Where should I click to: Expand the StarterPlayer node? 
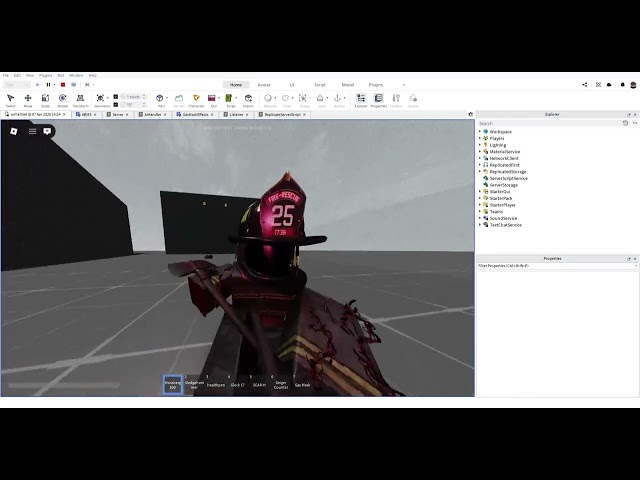[x=480, y=205]
